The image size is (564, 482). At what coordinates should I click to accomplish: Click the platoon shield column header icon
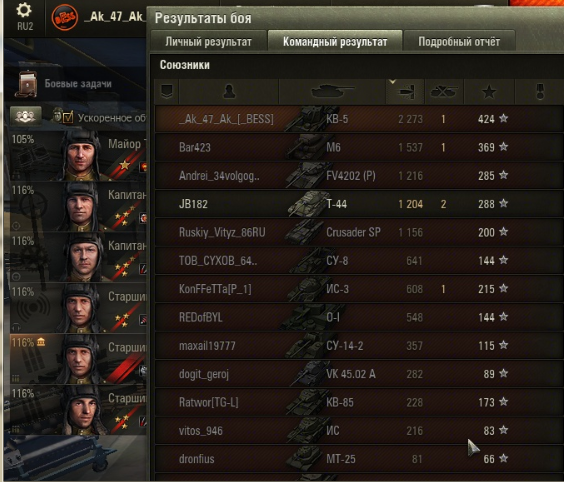pos(167,92)
